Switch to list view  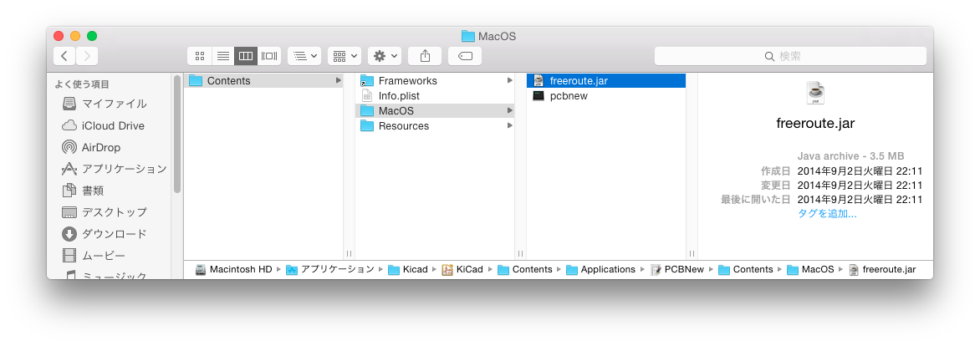point(223,56)
